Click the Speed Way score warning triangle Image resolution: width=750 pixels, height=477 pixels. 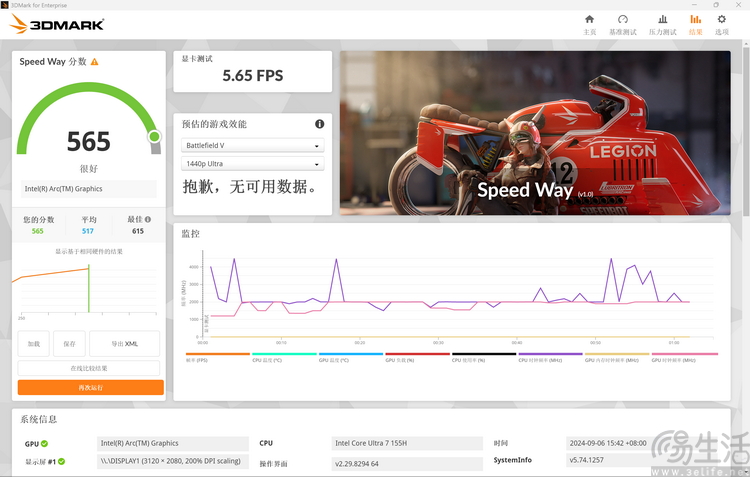tap(94, 62)
